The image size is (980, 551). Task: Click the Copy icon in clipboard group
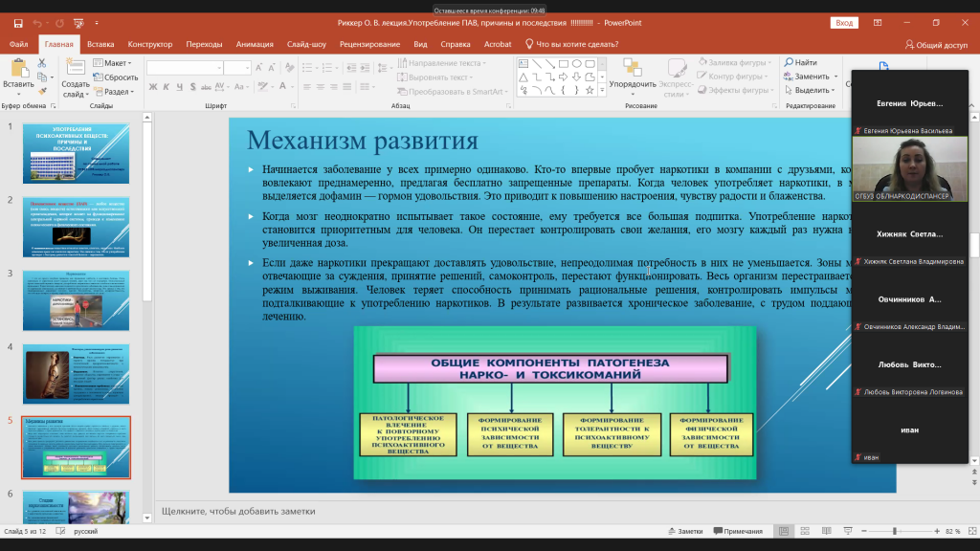coord(42,77)
